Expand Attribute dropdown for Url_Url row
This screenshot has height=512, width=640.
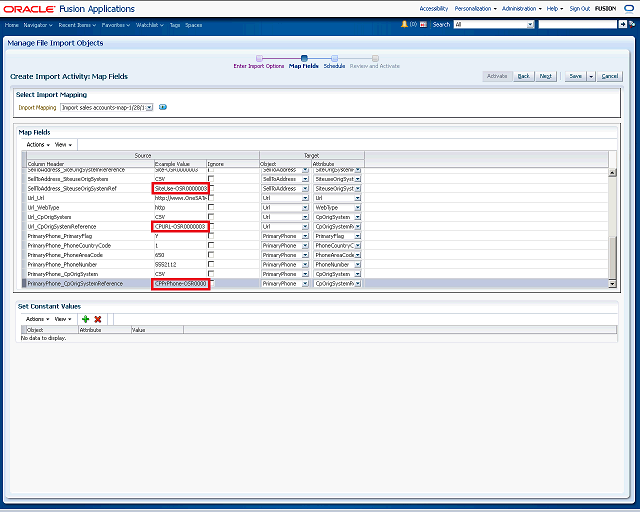358,198
